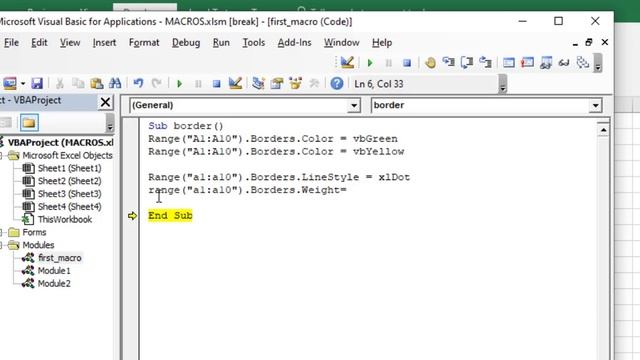The height and width of the screenshot is (360, 640).
Task: Click Design Mode icon in Debug toolbar
Action: click(347, 62)
